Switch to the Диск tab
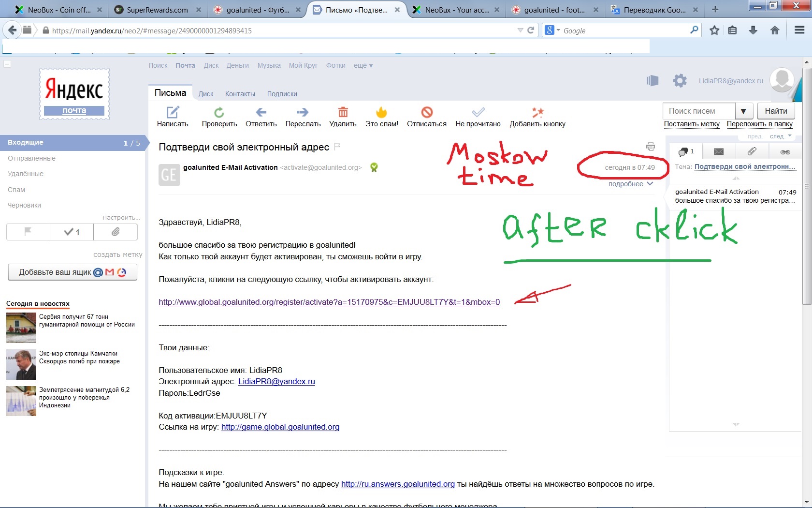Viewport: 812px width, 508px height. pos(206,94)
